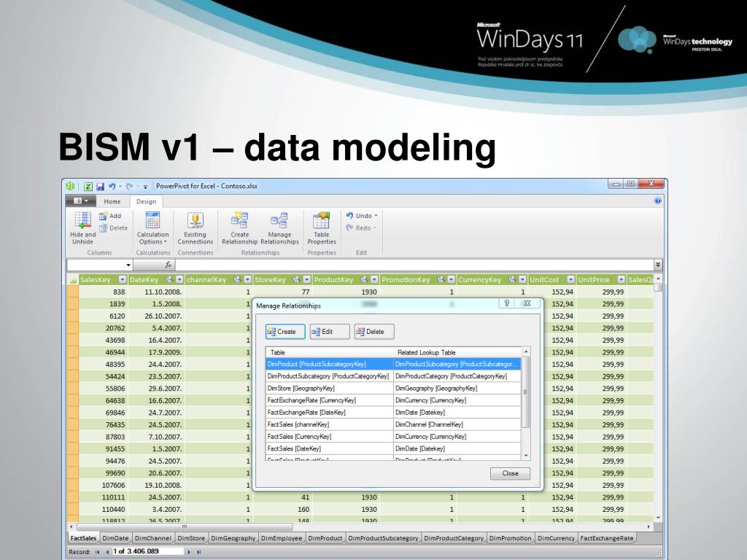The image size is (747, 560).
Task: Open the PowerPivot file menu button
Action: (x=80, y=201)
